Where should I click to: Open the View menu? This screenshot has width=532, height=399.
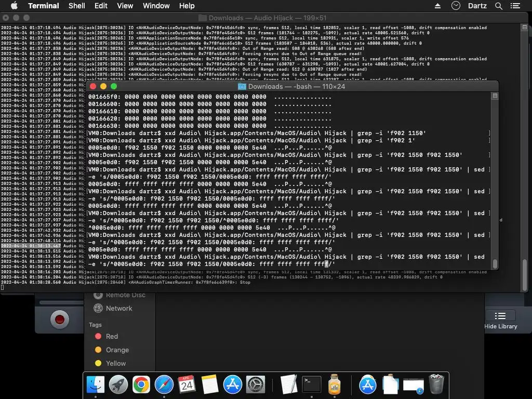click(125, 6)
